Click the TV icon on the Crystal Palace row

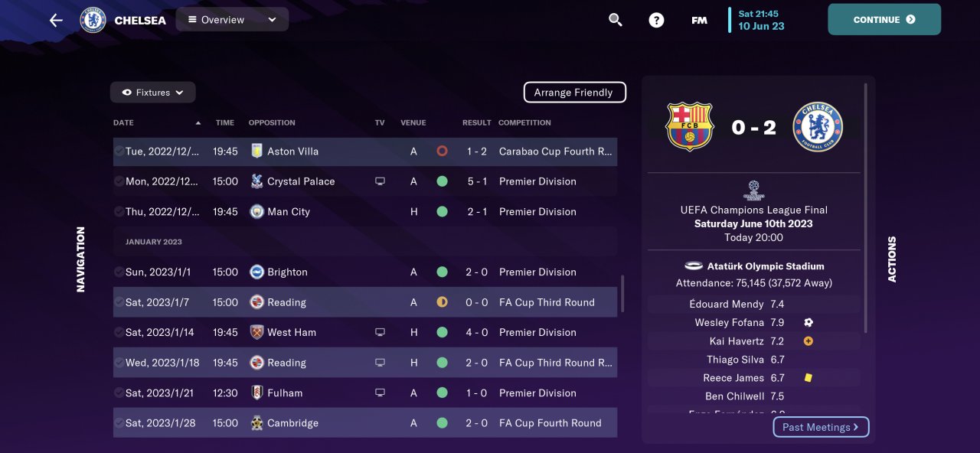(x=380, y=181)
